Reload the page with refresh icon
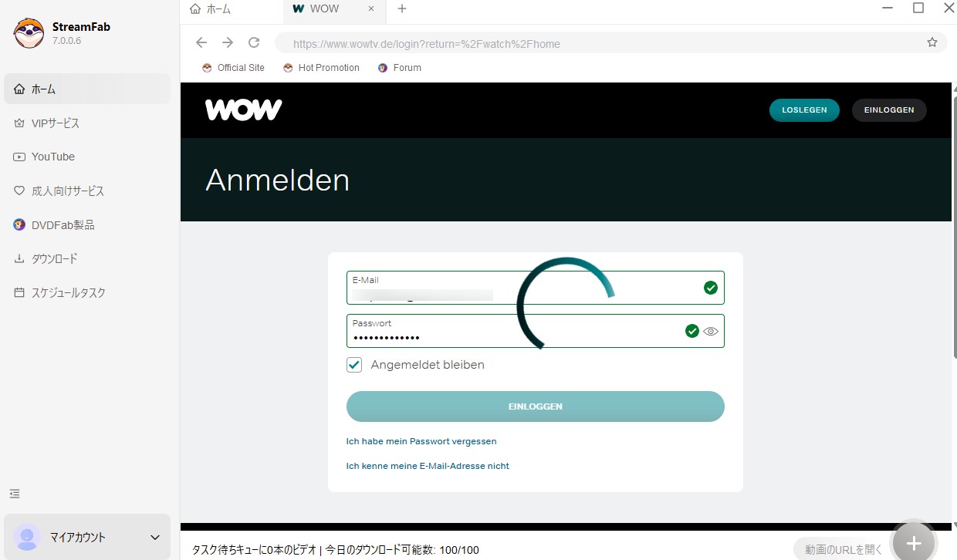 point(254,43)
